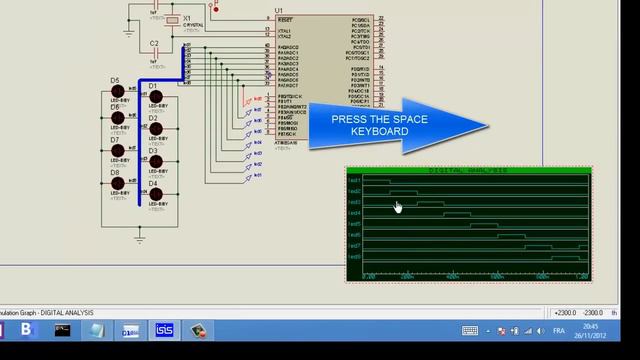Open the taskbar clock showing 20:45
The image size is (640, 360).
pyautogui.click(x=590, y=331)
